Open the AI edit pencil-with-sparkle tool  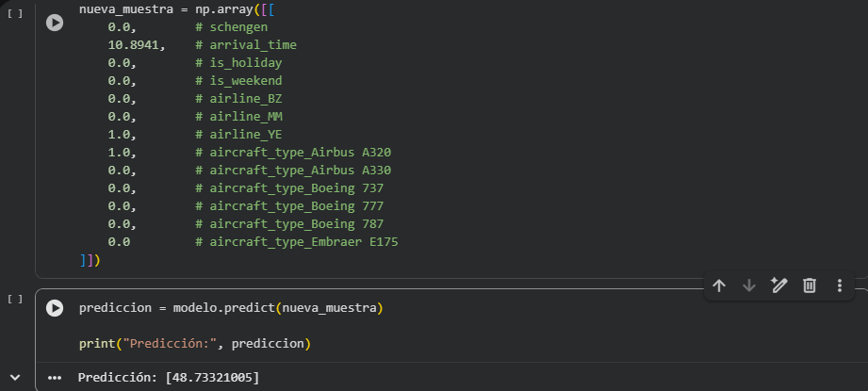(778, 285)
